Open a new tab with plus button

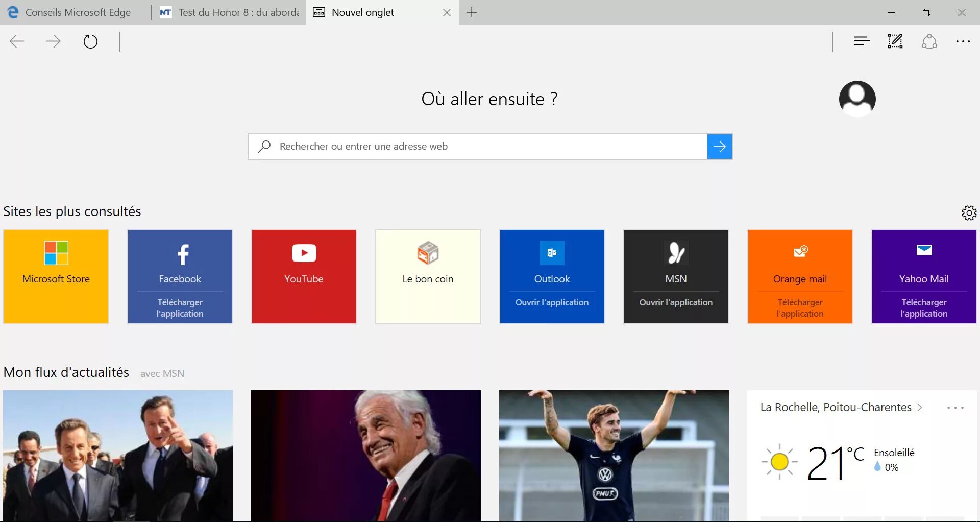pyautogui.click(x=472, y=12)
